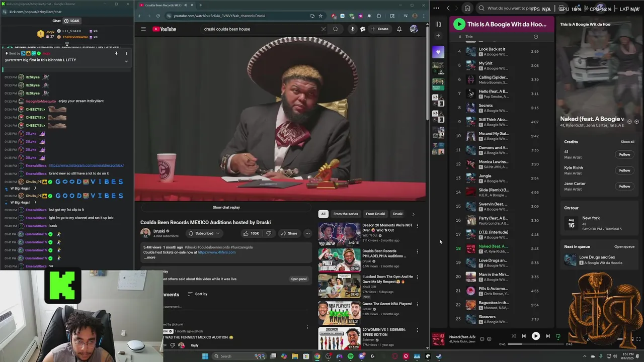Viewport: 644px width, 362px height.
Task: Click the plus create button in Spotify sidebar
Action: [438, 36]
